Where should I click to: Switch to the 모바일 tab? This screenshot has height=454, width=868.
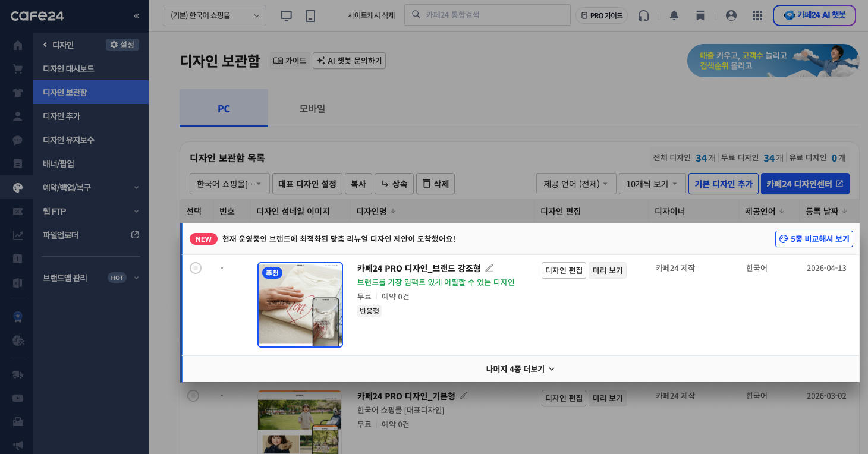tap(312, 109)
